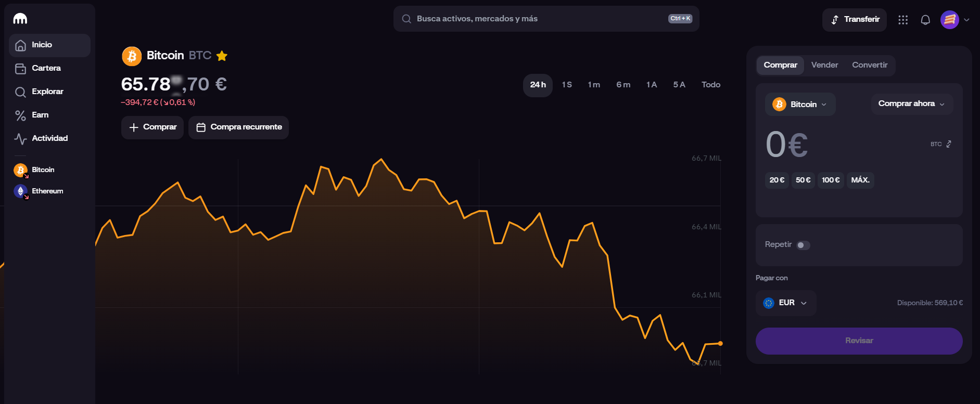Click Comprar button below price
The height and width of the screenshot is (404, 980).
click(152, 127)
